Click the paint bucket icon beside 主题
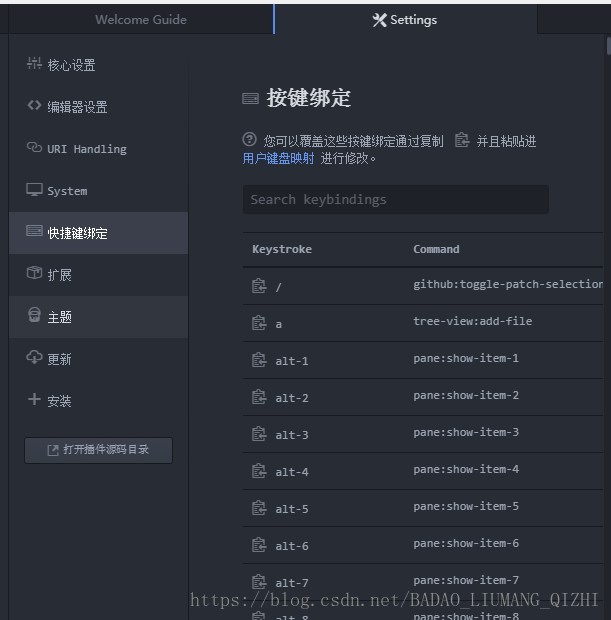The width and height of the screenshot is (611, 620). click(x=34, y=315)
